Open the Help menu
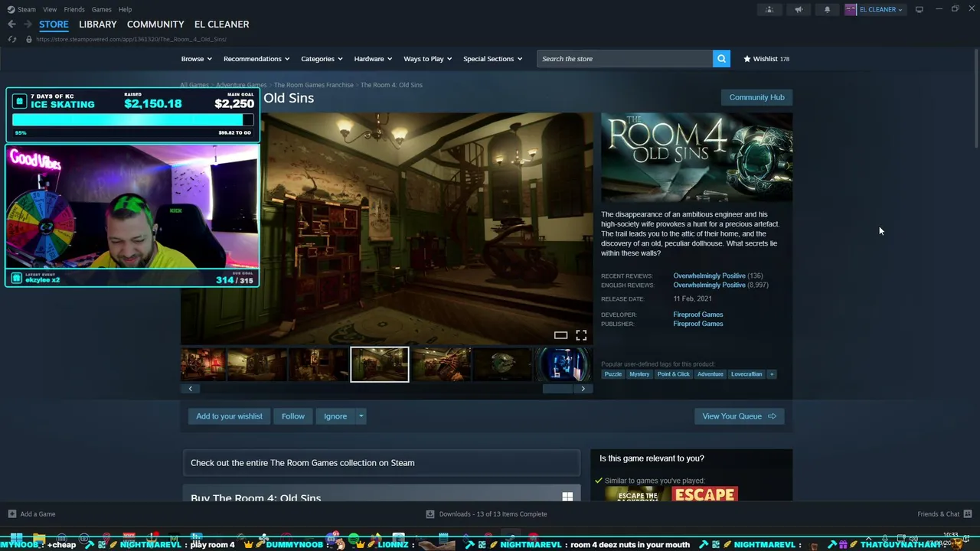 (125, 9)
